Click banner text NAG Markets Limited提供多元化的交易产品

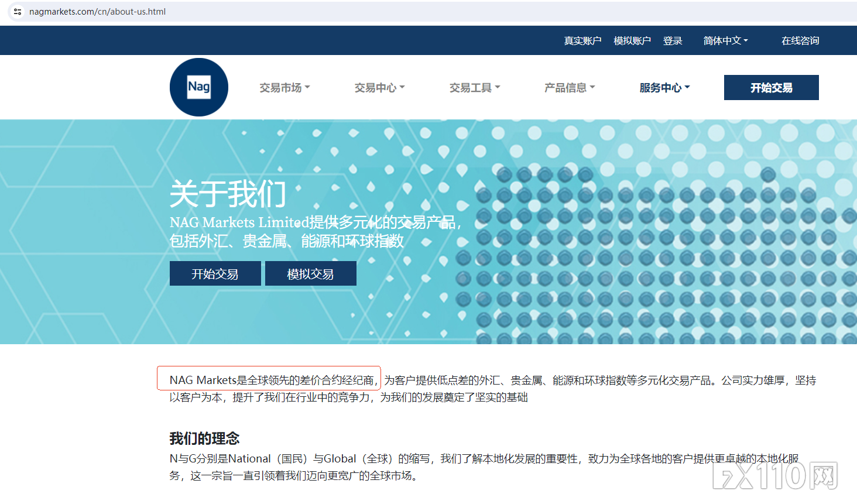[313, 222]
